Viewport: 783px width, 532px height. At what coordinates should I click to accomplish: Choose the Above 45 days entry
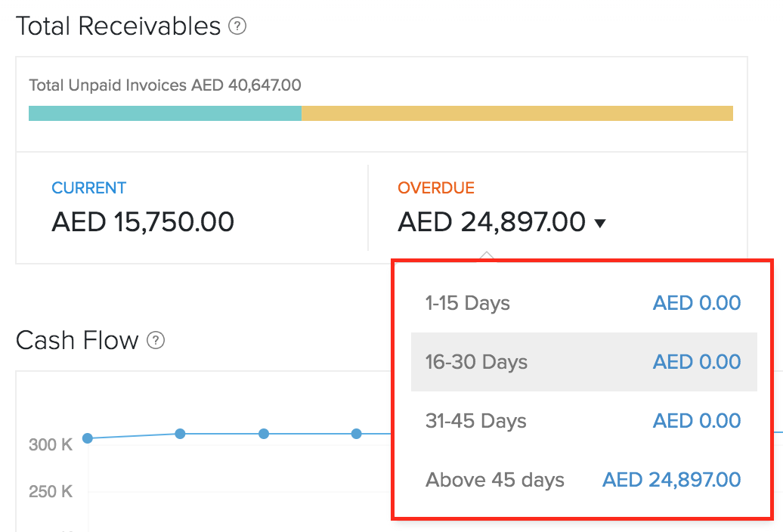495,479
